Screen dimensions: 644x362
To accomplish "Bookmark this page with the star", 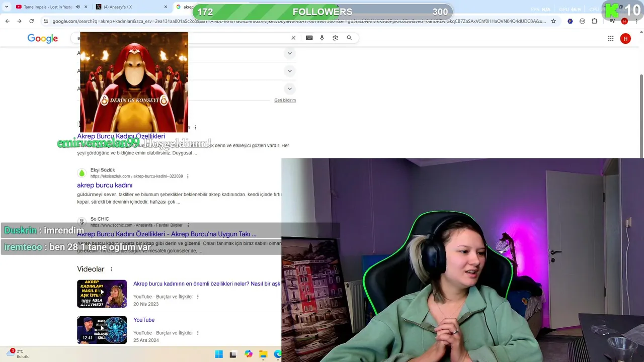I will 553,21.
